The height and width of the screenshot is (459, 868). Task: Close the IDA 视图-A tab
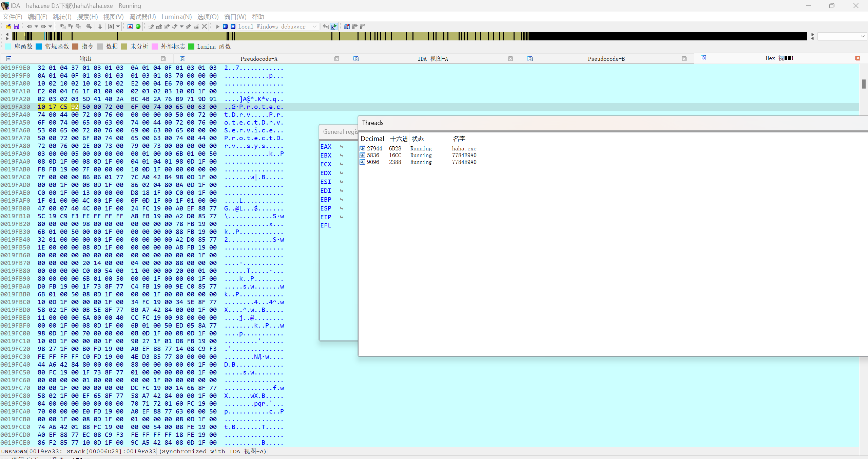[510, 59]
